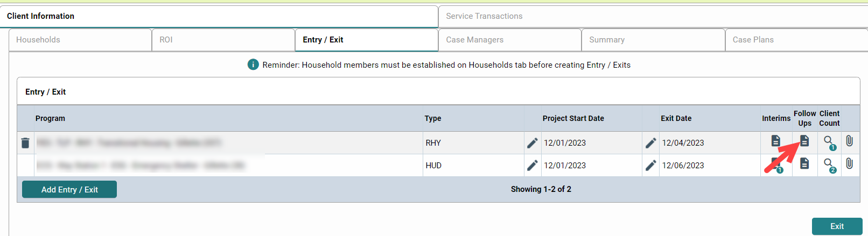View client count magnifier for RHY row
Screen dimensions: 868x236
point(829,142)
